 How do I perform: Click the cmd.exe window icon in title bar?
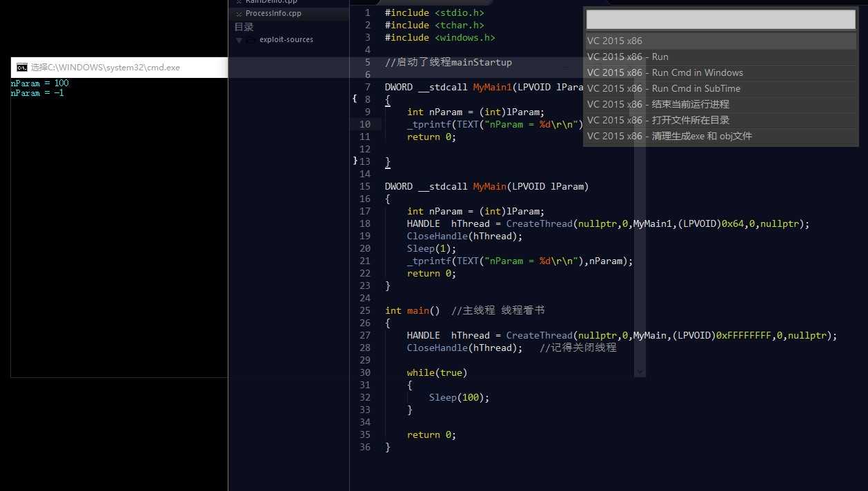(x=22, y=68)
